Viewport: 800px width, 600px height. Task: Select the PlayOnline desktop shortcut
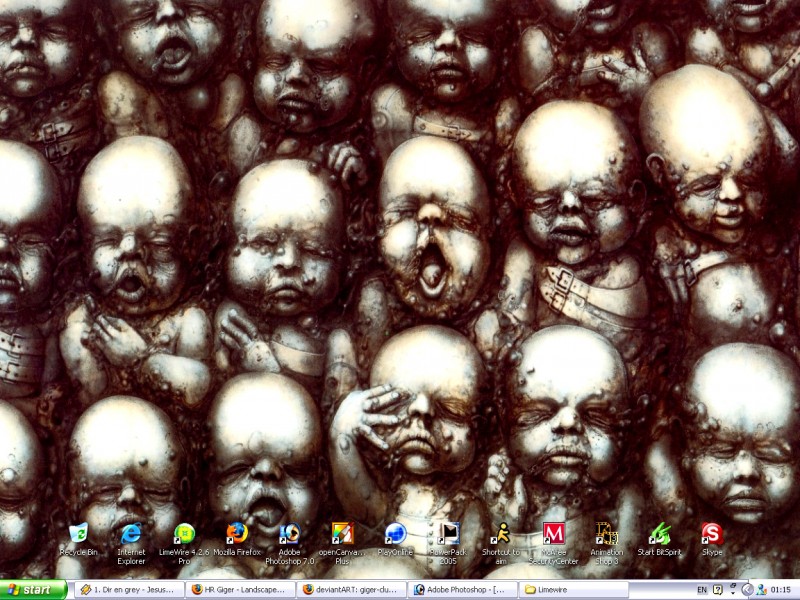point(395,539)
